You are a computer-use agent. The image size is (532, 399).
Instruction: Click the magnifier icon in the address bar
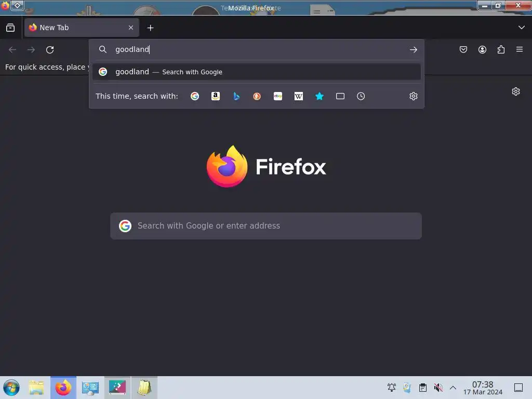tap(102, 49)
